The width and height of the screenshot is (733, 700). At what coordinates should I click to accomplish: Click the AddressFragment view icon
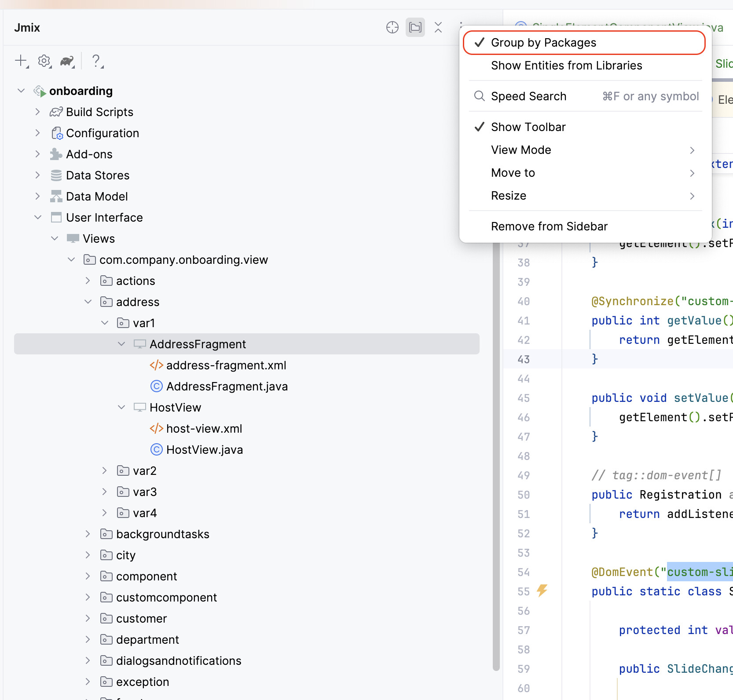click(x=139, y=344)
